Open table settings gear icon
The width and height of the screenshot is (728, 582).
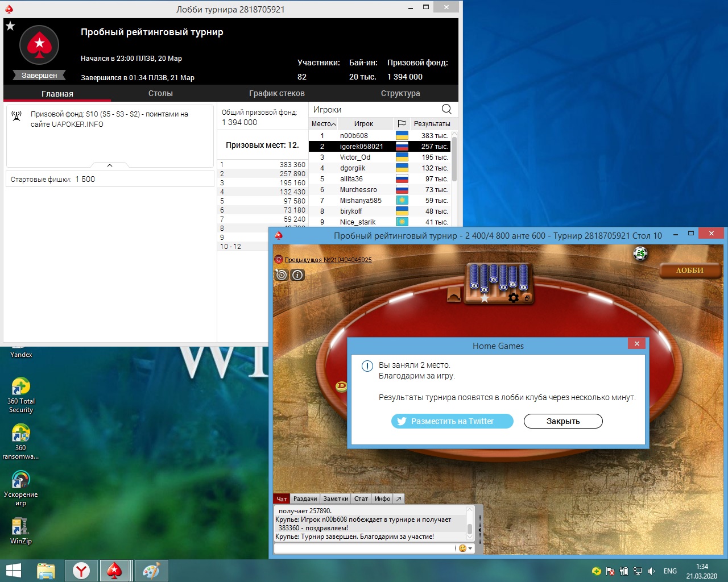[x=513, y=298]
